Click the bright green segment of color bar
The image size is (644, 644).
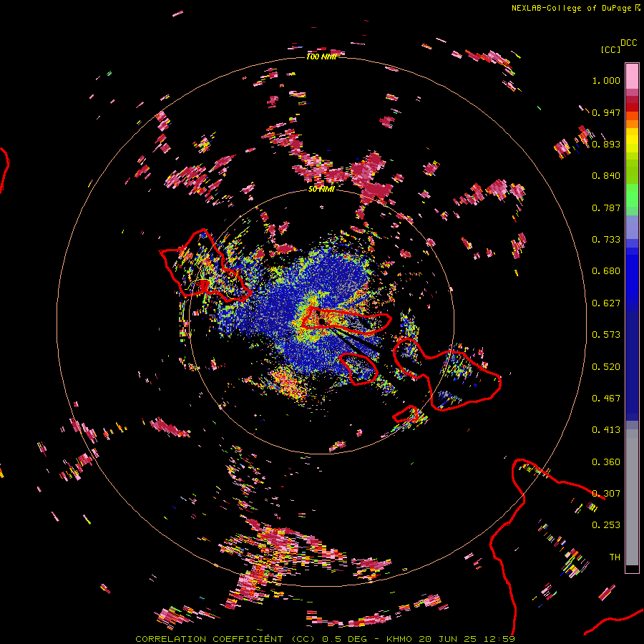point(632,195)
